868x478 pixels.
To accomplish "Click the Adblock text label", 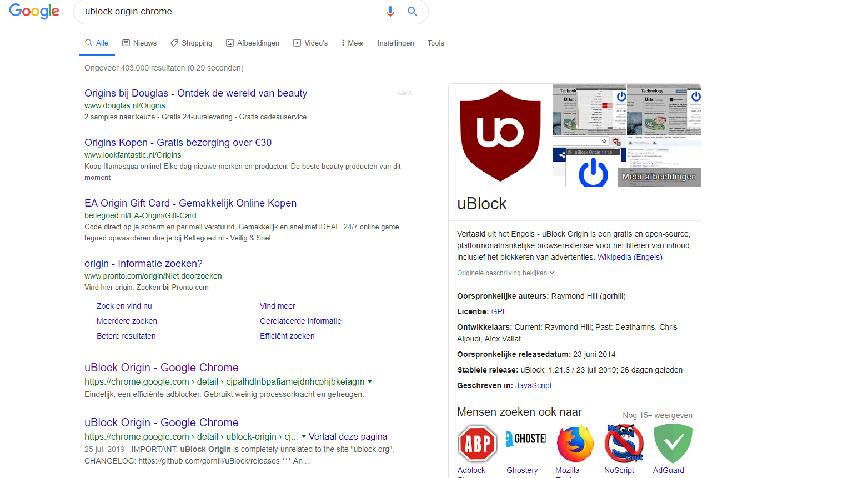I will point(471,470).
